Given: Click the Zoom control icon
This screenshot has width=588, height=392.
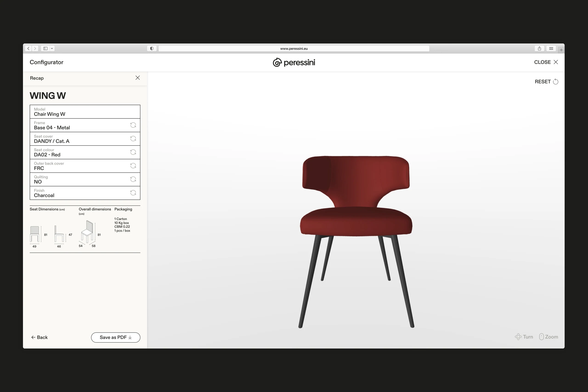Looking at the screenshot, I should (542, 337).
